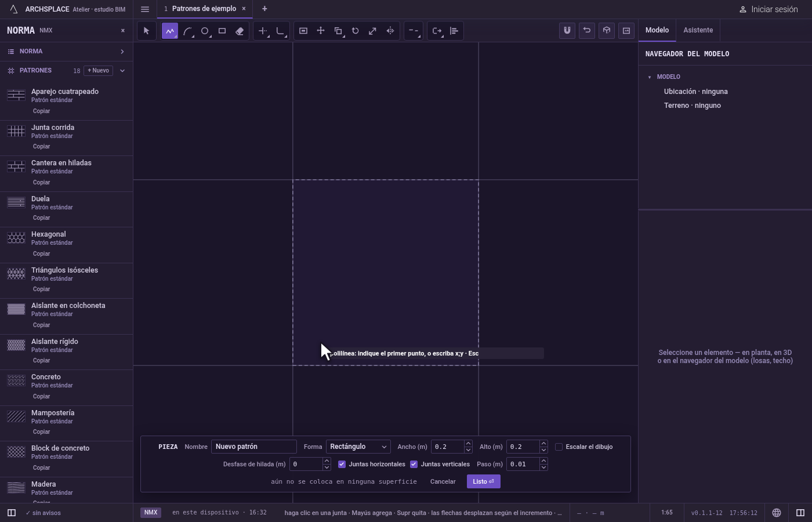Uncheck Juntas verticales
The width and height of the screenshot is (812, 522).
[414, 464]
